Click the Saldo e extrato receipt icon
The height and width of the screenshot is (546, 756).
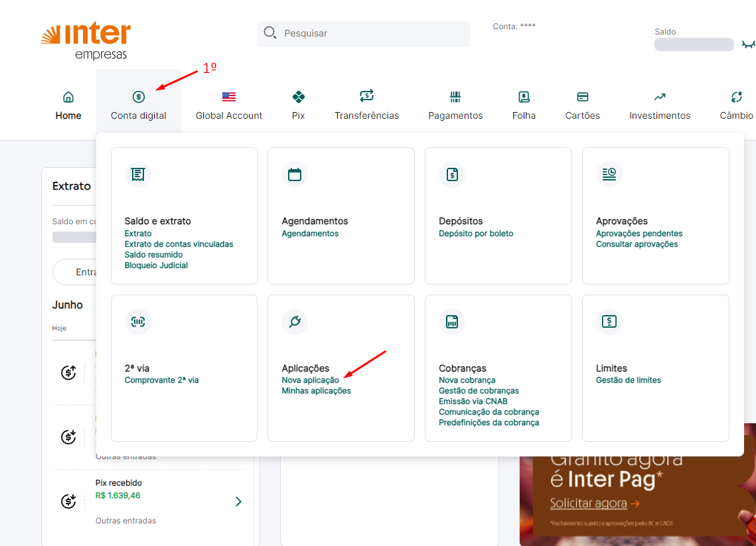138,174
